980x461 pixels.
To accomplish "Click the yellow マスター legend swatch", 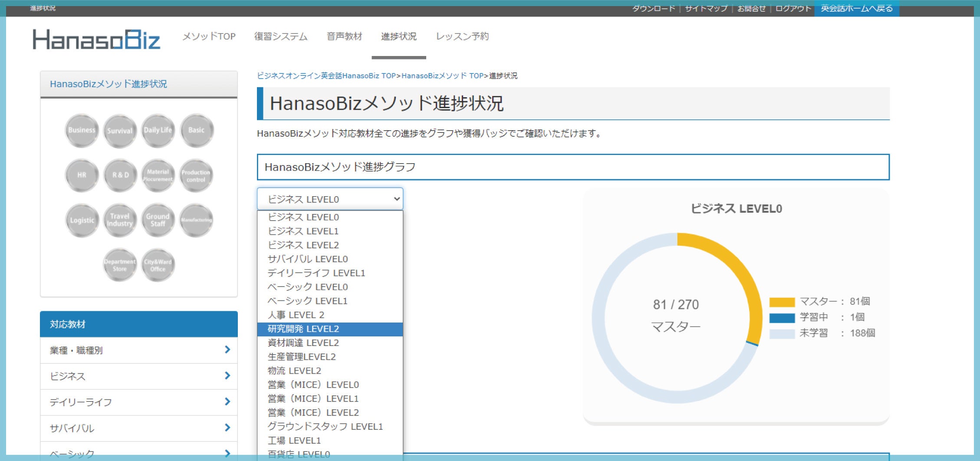I will (x=782, y=302).
